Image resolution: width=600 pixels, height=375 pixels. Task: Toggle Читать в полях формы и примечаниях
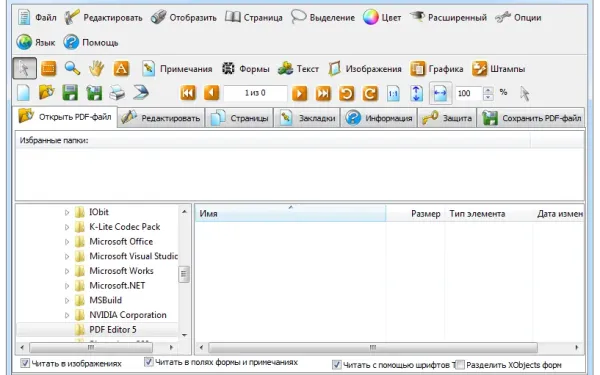click(148, 362)
